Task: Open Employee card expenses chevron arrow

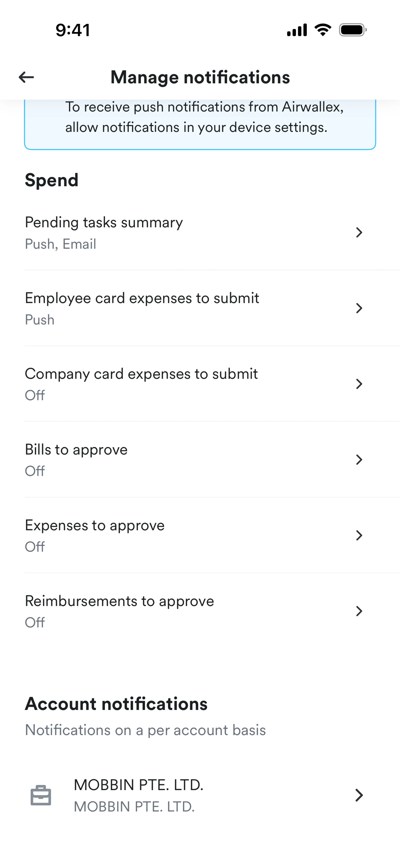Action: pyautogui.click(x=359, y=308)
